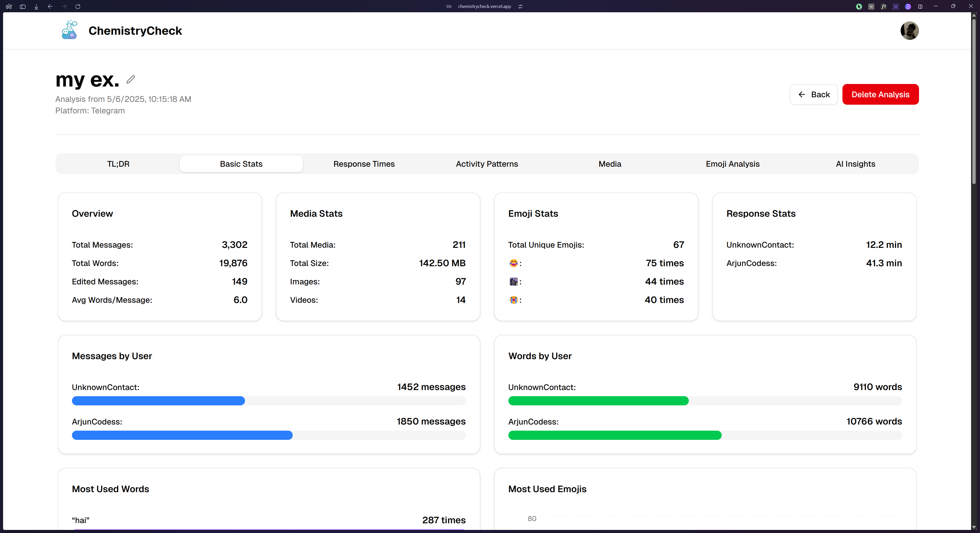Switch to the TL;DR tab

click(118, 164)
